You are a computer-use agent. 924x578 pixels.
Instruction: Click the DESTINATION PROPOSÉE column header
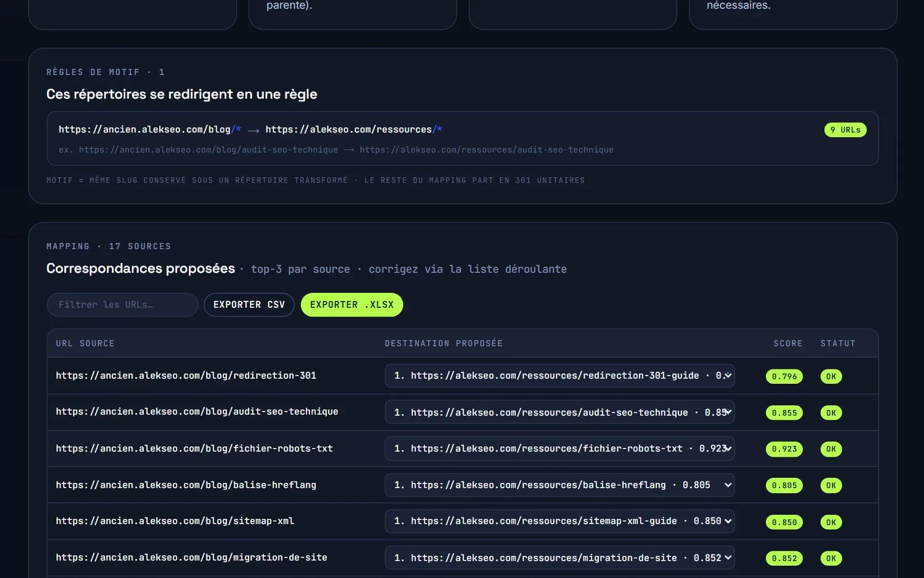pyautogui.click(x=444, y=343)
